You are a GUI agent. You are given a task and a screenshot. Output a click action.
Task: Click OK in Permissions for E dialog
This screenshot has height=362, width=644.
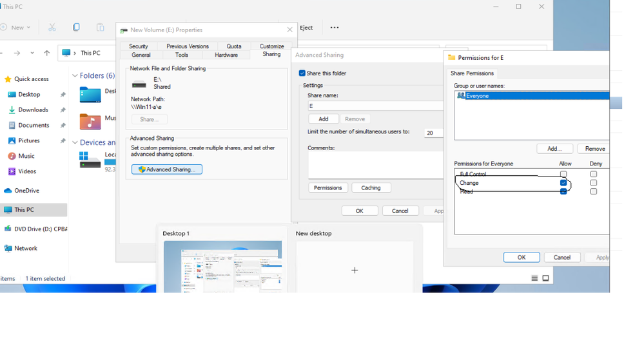coord(522,258)
